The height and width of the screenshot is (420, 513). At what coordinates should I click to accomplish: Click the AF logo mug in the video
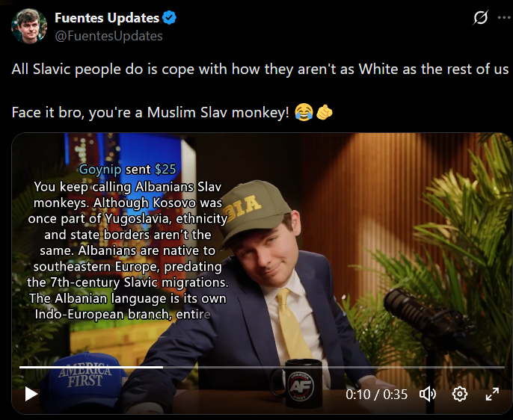point(298,383)
